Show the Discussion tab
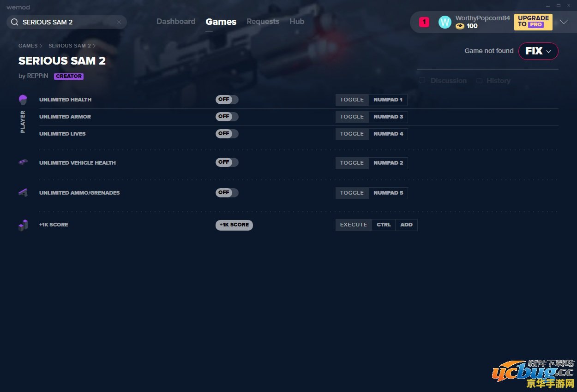Screen dimensions: 577x392 pos(448,81)
